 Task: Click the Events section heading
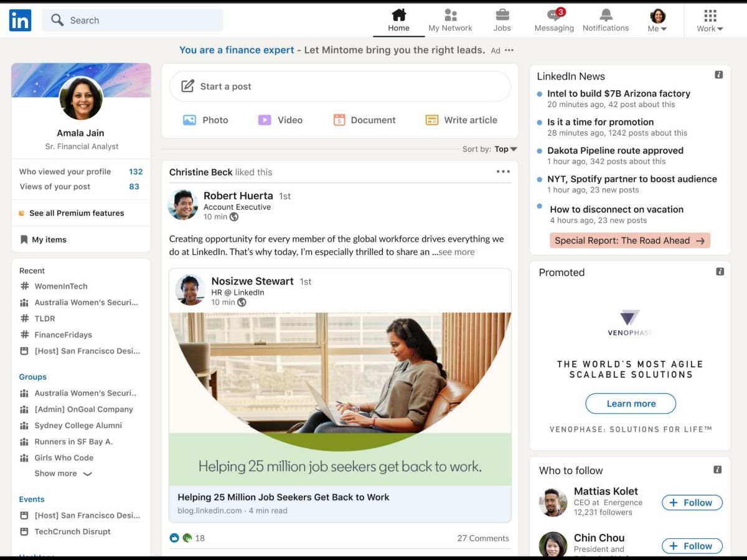tap(32, 499)
